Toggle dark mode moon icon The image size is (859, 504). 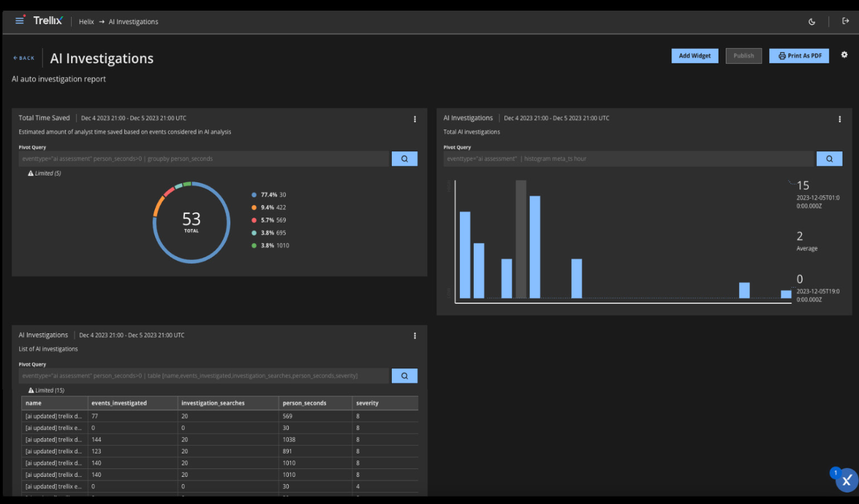point(812,21)
